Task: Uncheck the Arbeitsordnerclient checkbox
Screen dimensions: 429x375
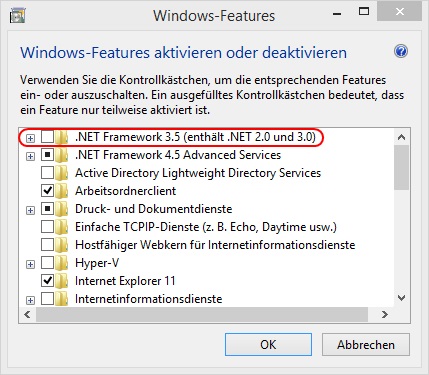Action: click(x=47, y=191)
